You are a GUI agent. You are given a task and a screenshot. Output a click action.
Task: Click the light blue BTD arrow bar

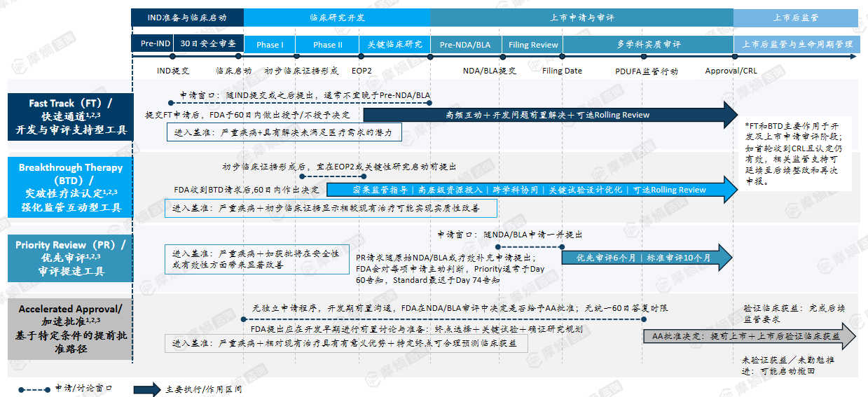pos(532,190)
